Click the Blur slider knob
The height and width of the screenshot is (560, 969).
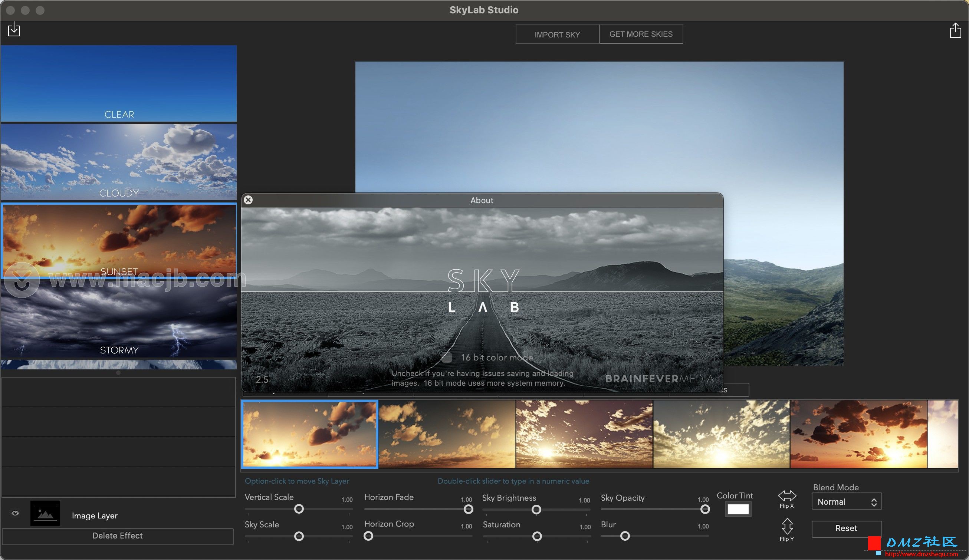tap(625, 536)
